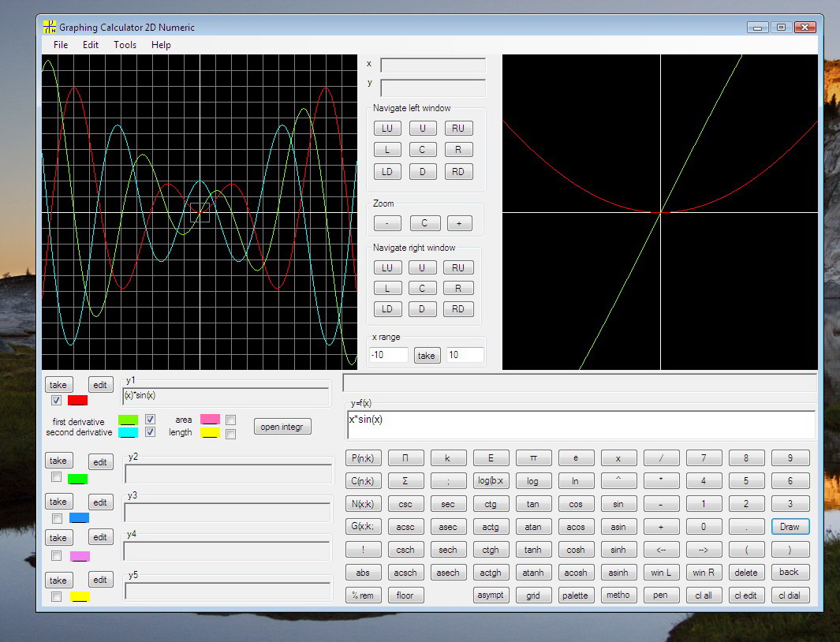Center left window with C button
The width and height of the screenshot is (840, 642).
click(422, 150)
